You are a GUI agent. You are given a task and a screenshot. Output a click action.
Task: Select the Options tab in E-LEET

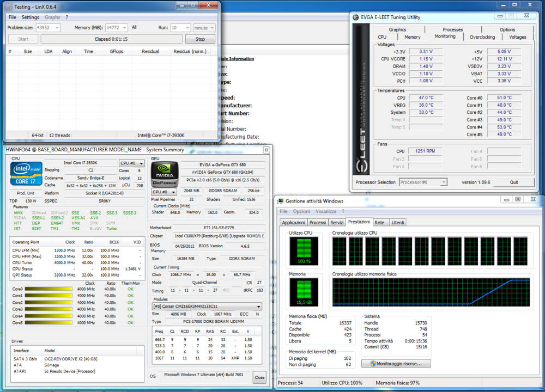(x=507, y=29)
